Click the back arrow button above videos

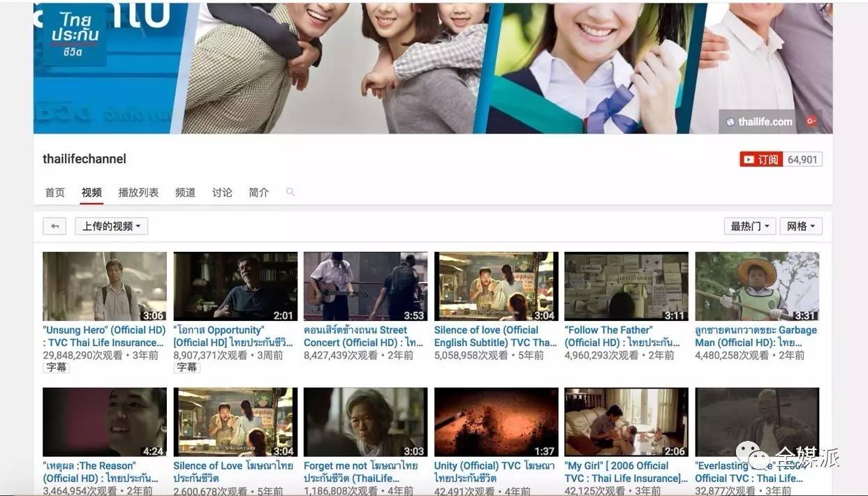54,226
